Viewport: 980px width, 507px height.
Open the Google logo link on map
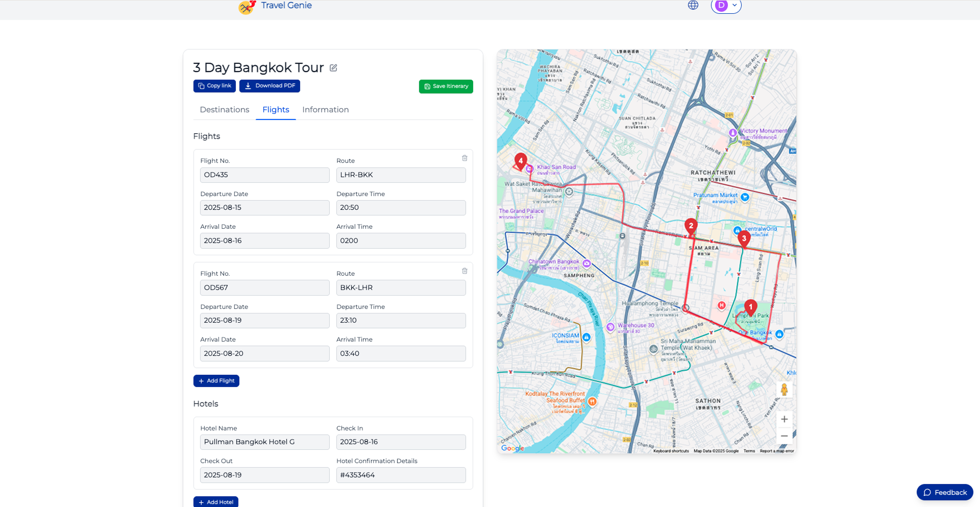click(x=512, y=448)
